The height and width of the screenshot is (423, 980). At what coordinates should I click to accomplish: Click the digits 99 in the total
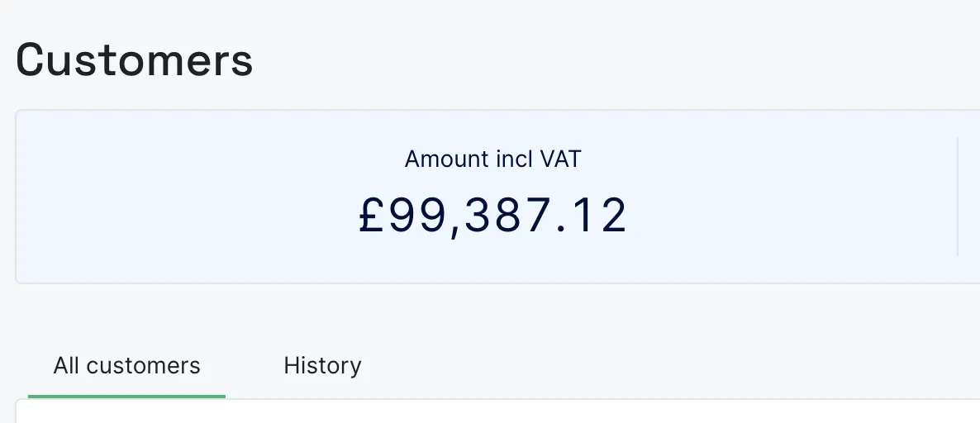(x=413, y=215)
